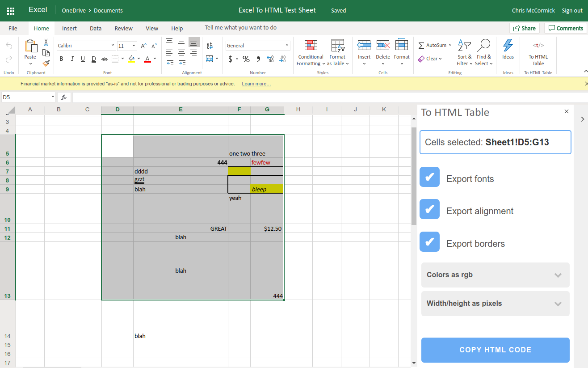Click the underline icon
This screenshot has width=588, height=368.
(x=82, y=59)
